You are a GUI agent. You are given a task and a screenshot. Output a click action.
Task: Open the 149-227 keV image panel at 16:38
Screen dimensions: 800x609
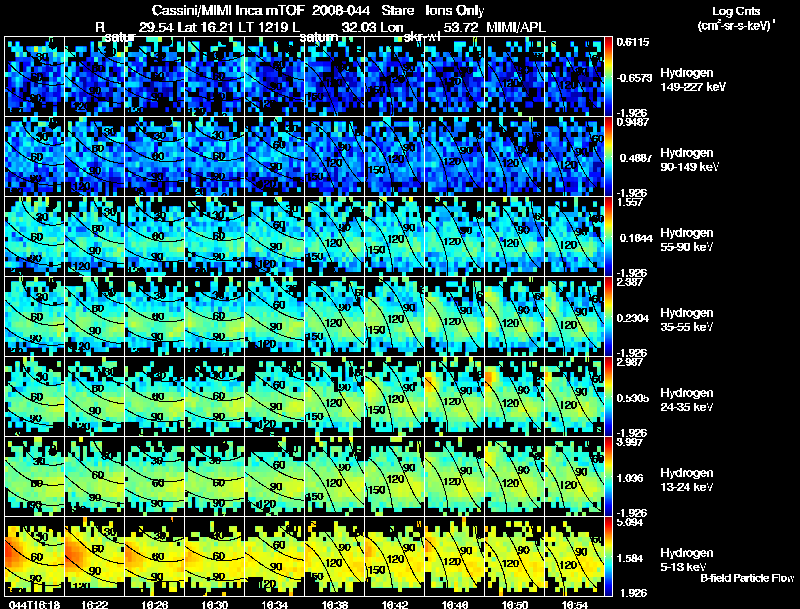pyautogui.click(x=335, y=77)
